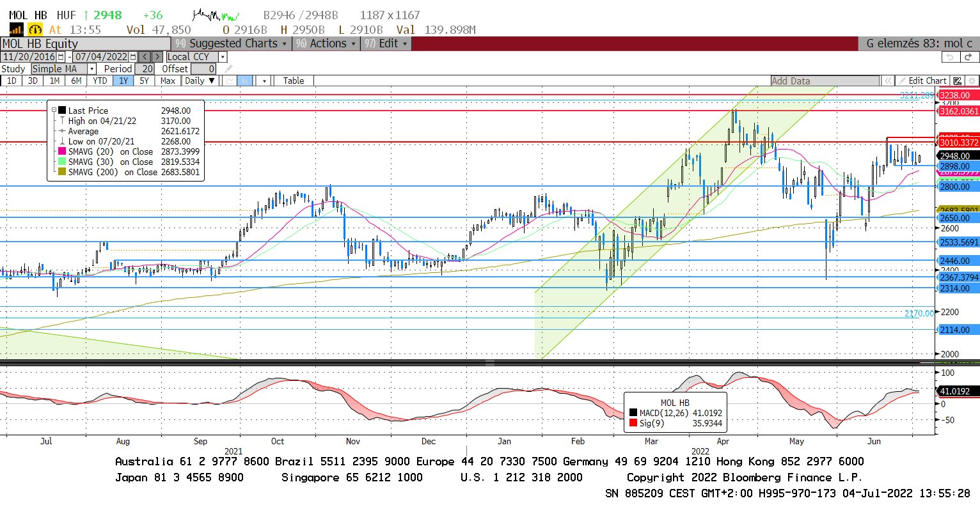Click SMAVG (20) magenta color swatch

point(62,151)
